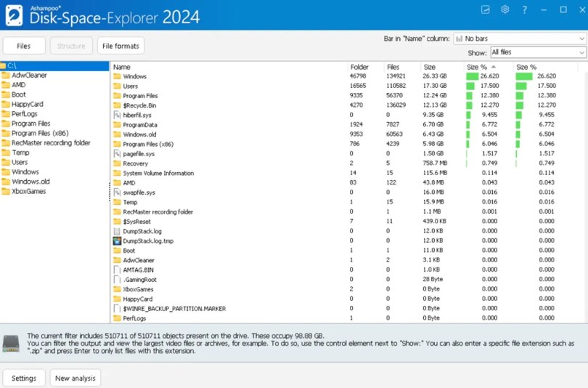Click the Windows folder icon in file list
Viewport: 588px width, 388px height.
(x=117, y=76)
